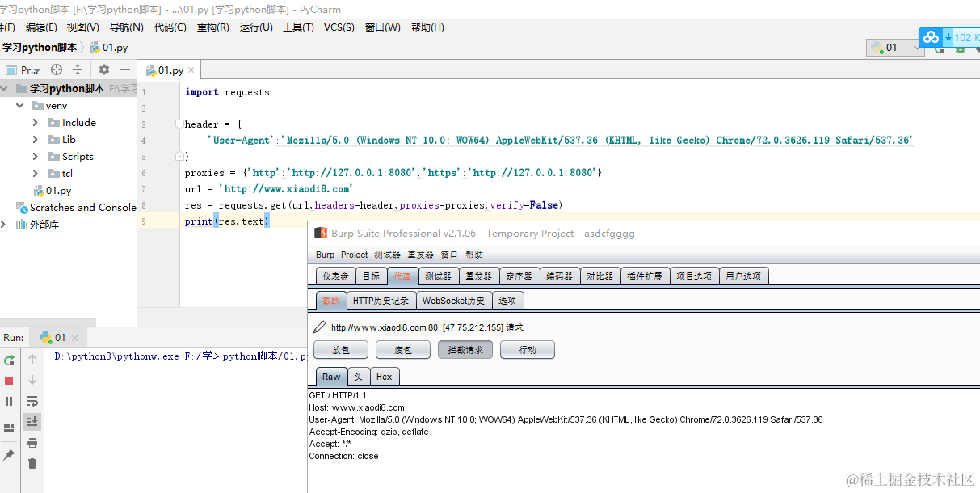Open Burp's 编码器 tab
The height and width of the screenshot is (493, 980).
click(559, 276)
